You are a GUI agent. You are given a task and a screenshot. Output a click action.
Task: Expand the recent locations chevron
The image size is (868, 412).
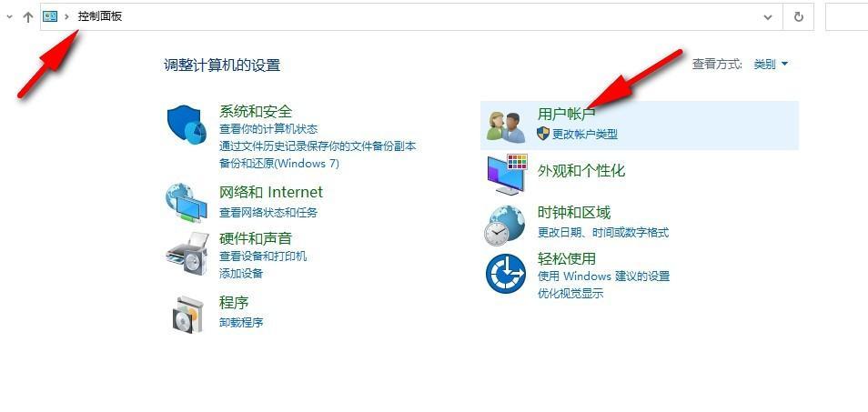coord(9,17)
